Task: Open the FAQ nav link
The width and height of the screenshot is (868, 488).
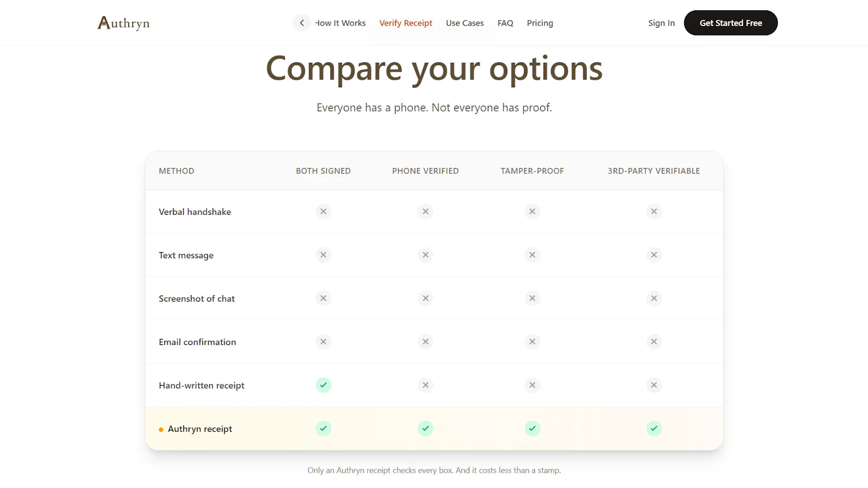Action: coord(505,23)
